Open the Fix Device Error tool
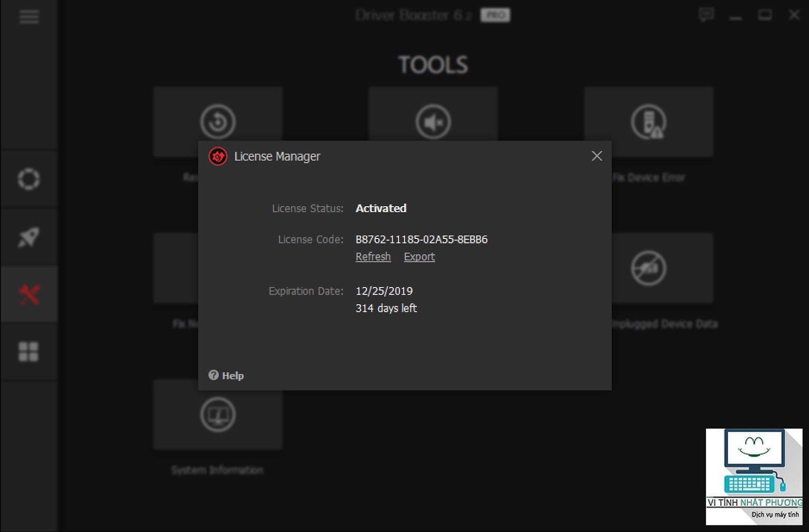This screenshot has width=809, height=532. [x=649, y=121]
